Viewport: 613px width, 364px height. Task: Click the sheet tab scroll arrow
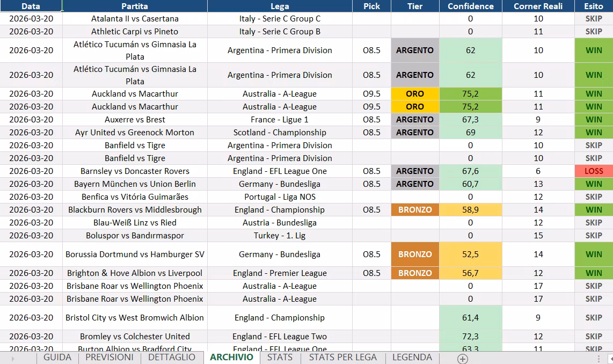(13, 358)
